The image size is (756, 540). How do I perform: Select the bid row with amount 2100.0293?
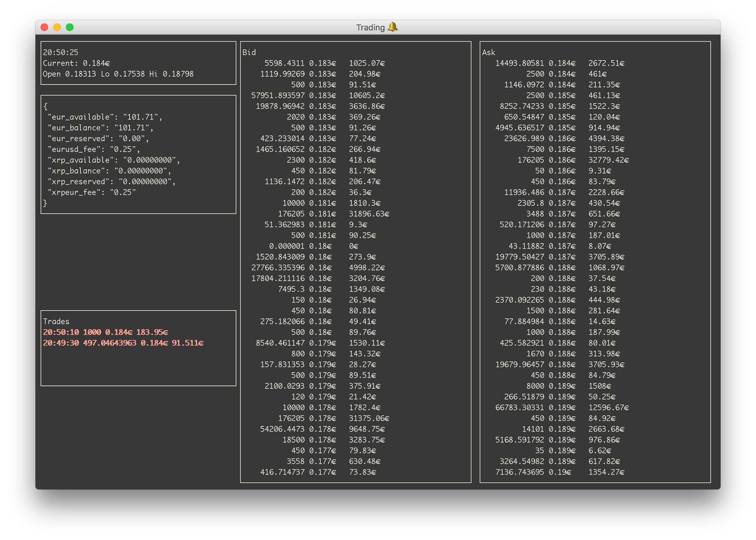(323, 386)
